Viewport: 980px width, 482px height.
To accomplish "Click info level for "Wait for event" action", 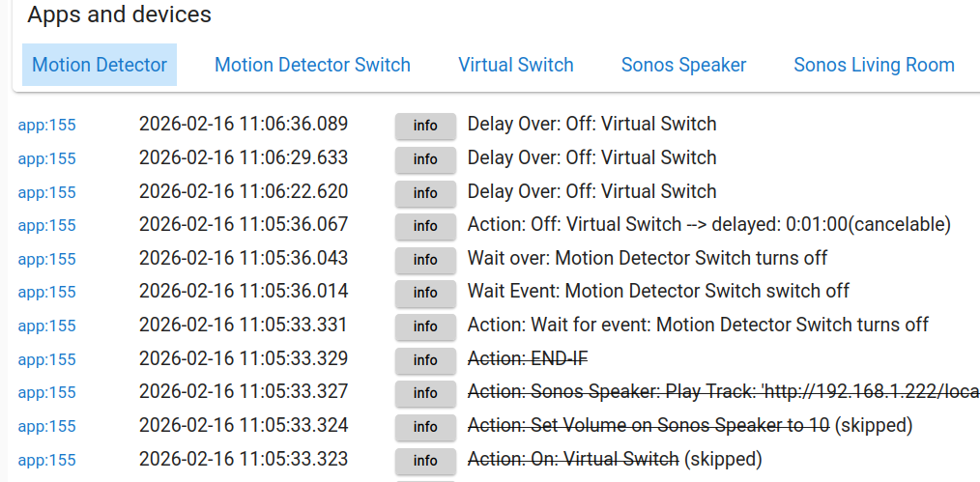I will tap(425, 326).
